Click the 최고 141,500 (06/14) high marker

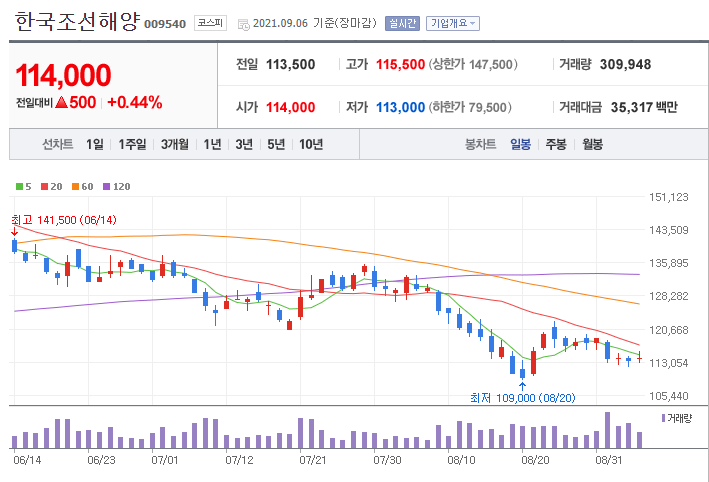(64, 220)
